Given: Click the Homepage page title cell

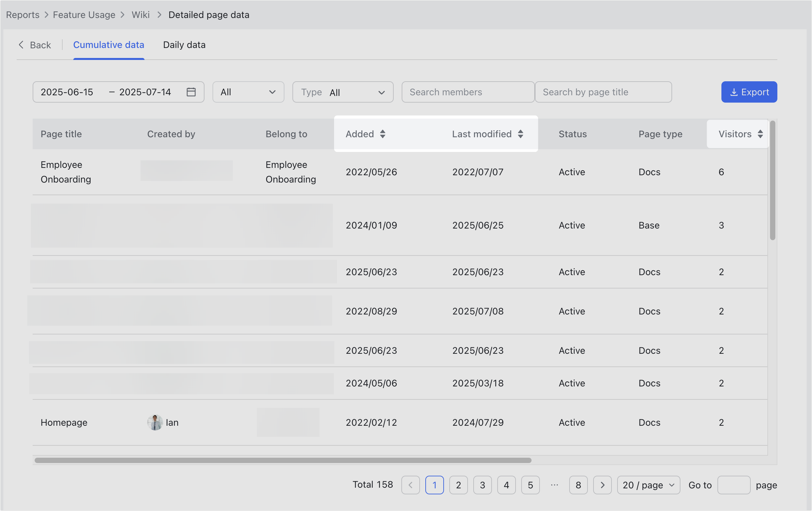Looking at the screenshot, I should tap(64, 422).
